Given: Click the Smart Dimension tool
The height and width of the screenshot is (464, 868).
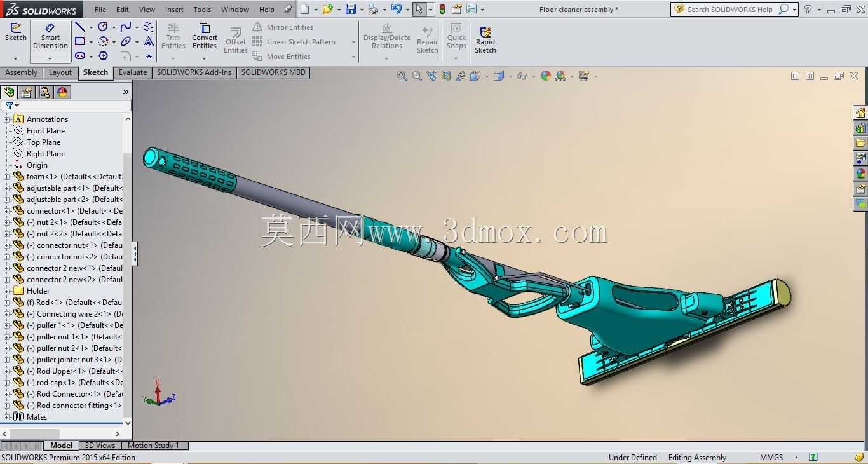Looking at the screenshot, I should [x=50, y=37].
